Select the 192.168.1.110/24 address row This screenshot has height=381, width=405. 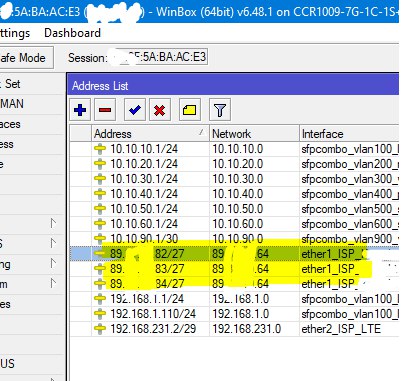pos(234,314)
